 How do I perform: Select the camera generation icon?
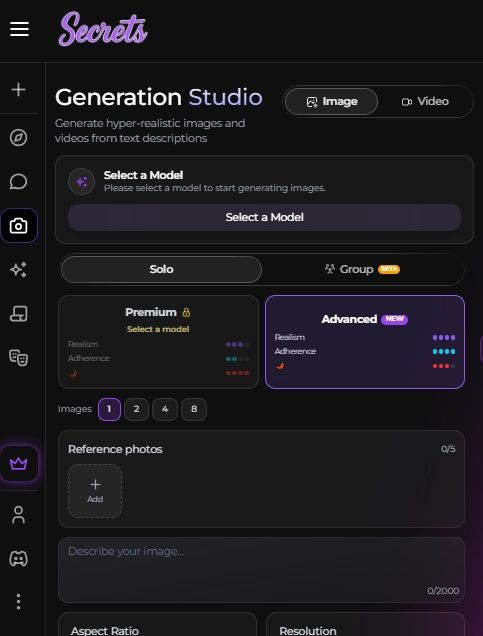(x=19, y=226)
